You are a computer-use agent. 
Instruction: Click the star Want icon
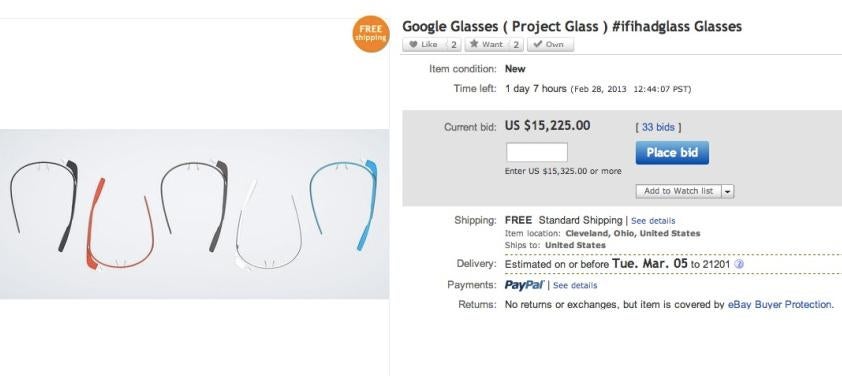(474, 45)
